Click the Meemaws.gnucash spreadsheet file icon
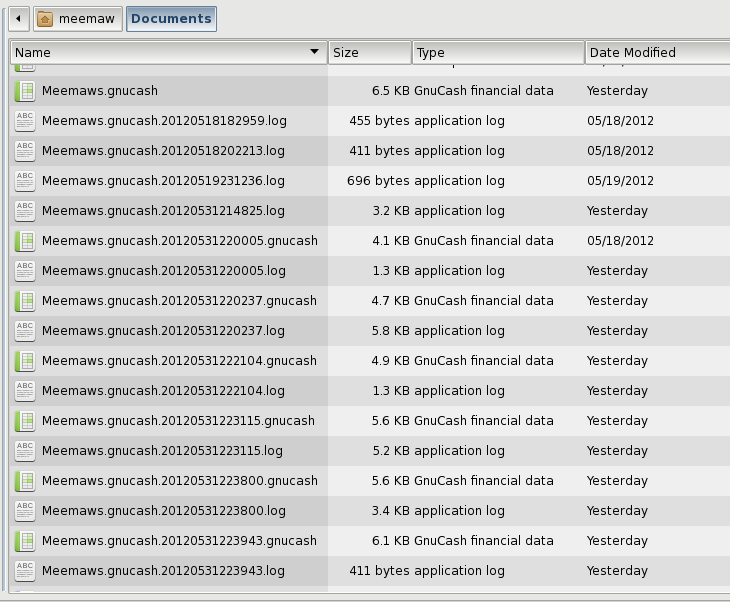730x602 pixels. [x=25, y=91]
